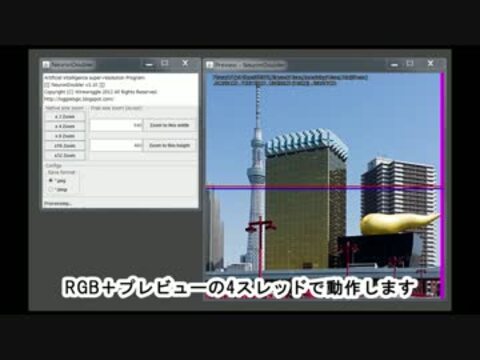Close the Preview window

tap(430, 63)
